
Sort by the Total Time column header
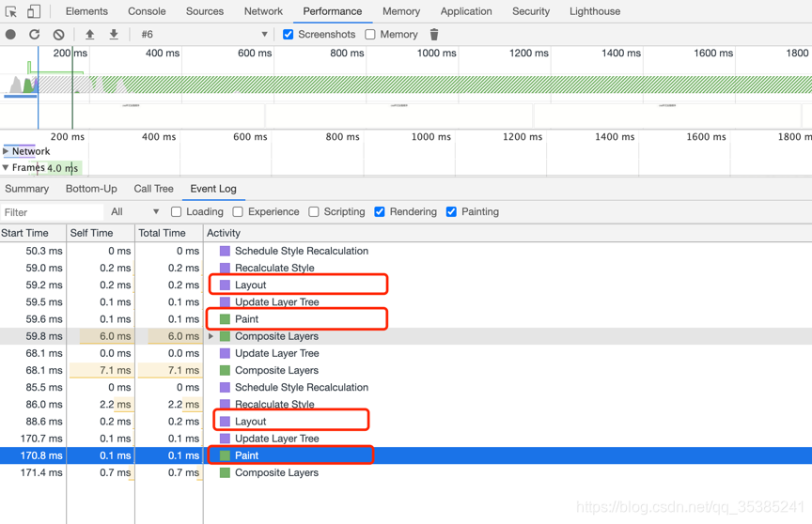coord(169,233)
